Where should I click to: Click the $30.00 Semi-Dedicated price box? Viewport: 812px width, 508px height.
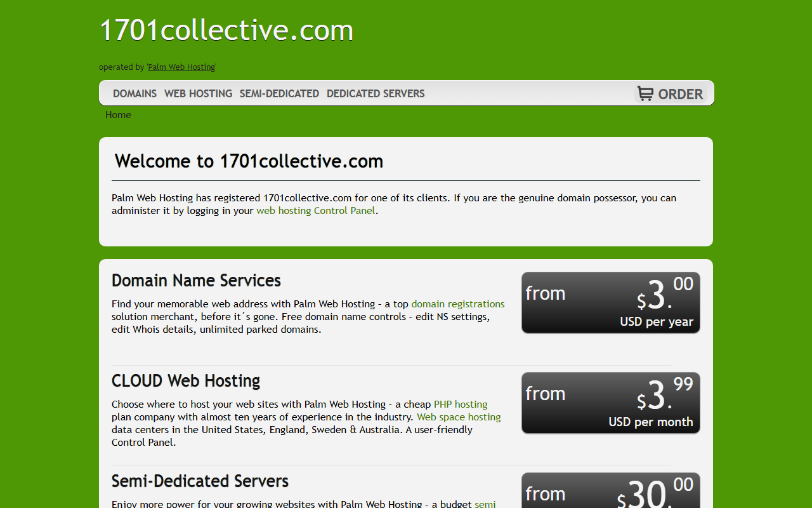611,490
